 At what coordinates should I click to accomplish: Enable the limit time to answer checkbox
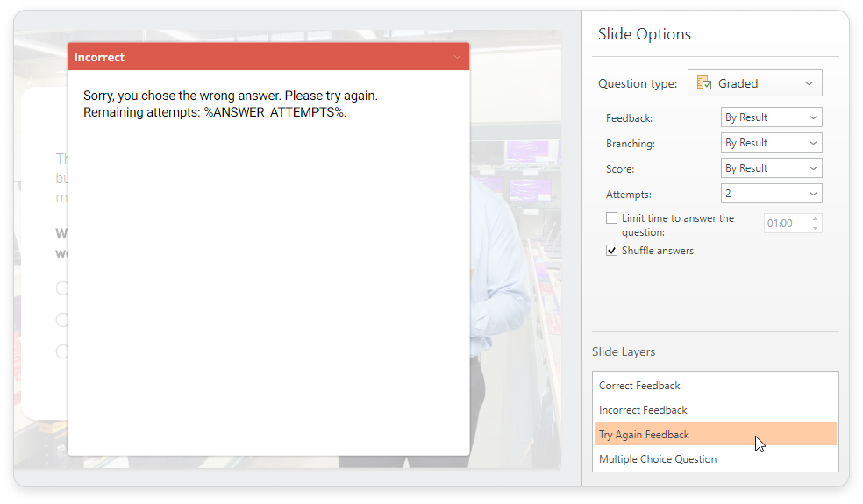611,218
